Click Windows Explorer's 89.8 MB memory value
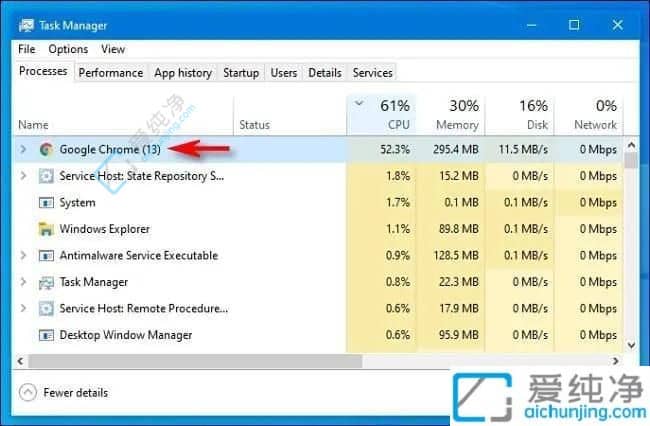The height and width of the screenshot is (426, 650). click(x=458, y=229)
